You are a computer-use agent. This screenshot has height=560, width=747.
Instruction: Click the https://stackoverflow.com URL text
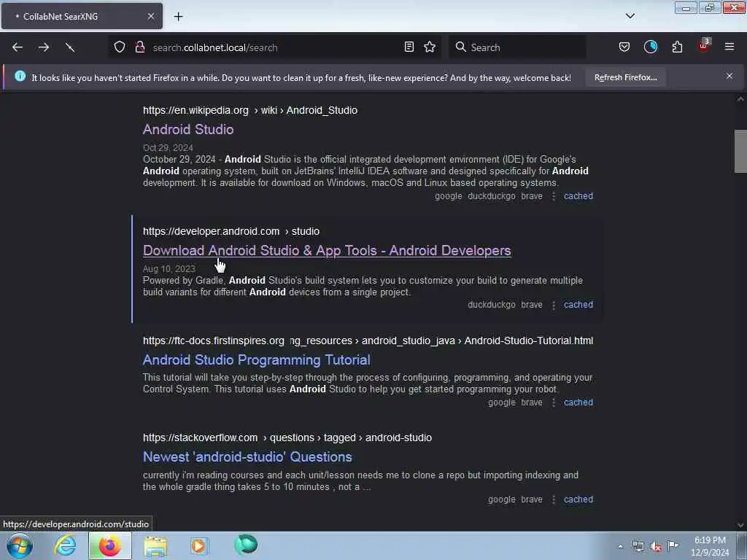pyautogui.click(x=200, y=437)
